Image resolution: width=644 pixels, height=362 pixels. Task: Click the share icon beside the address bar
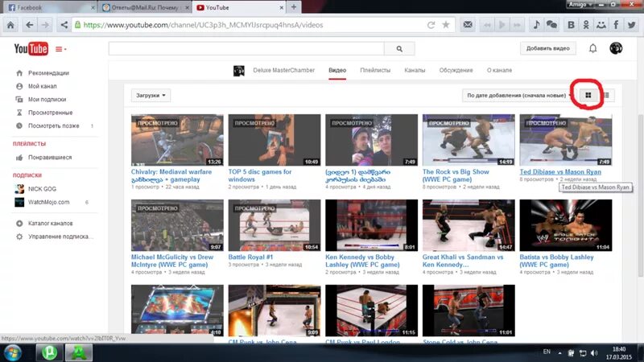(64, 25)
